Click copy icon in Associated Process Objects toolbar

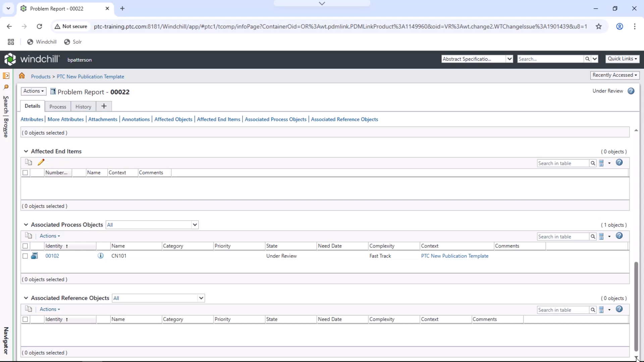point(29,236)
